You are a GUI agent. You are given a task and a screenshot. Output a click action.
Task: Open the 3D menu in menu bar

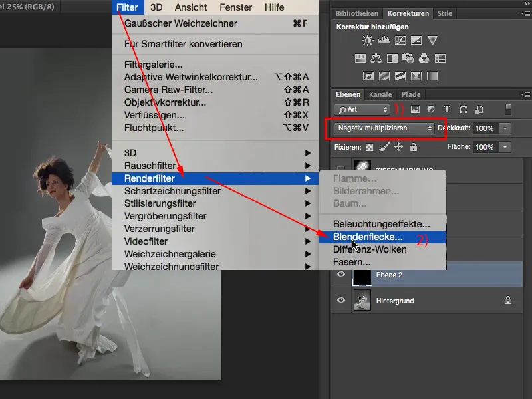pos(156,7)
